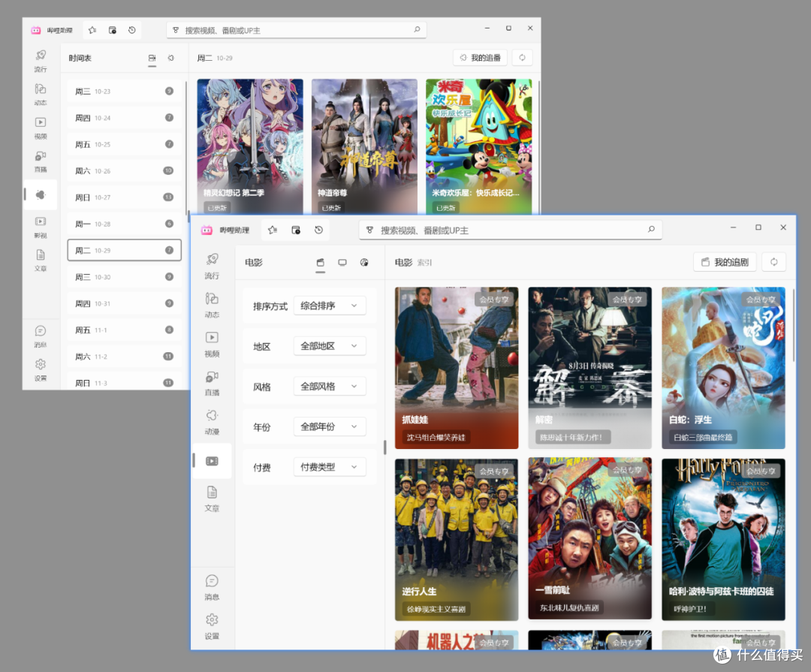
Task: Click the movie grid vertical scrollbar in front window
Action: pos(792,326)
